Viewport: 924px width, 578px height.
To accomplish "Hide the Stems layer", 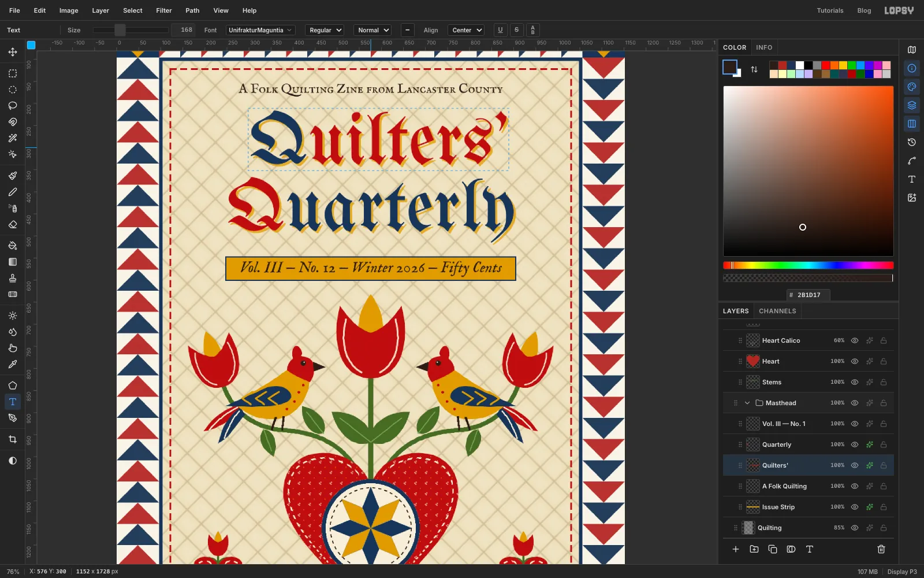I will click(x=855, y=382).
